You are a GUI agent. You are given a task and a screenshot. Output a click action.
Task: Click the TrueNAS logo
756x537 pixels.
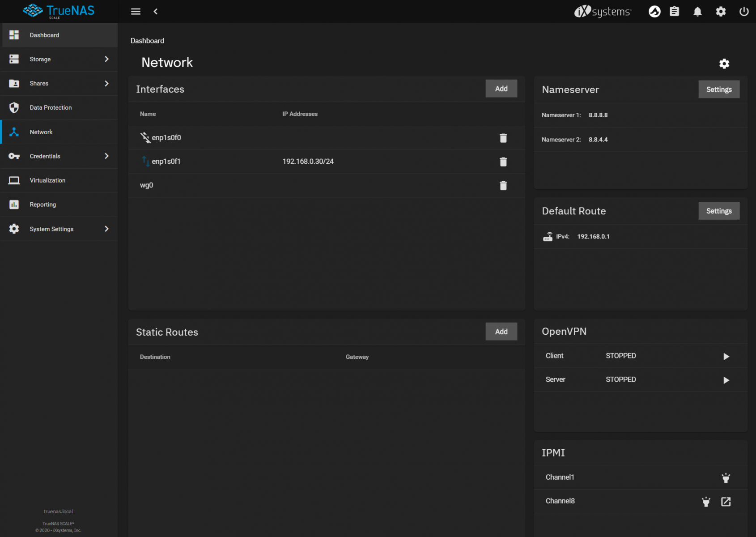tap(59, 11)
